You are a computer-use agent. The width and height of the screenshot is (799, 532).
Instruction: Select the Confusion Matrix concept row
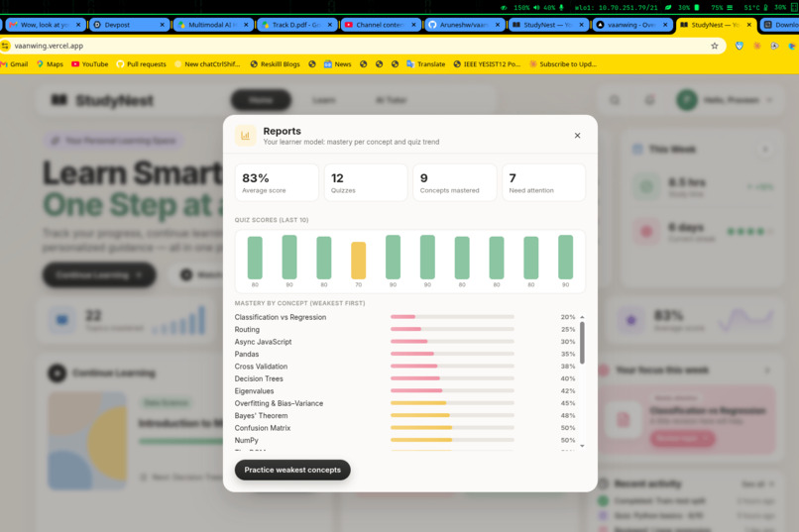pyautogui.click(x=405, y=428)
